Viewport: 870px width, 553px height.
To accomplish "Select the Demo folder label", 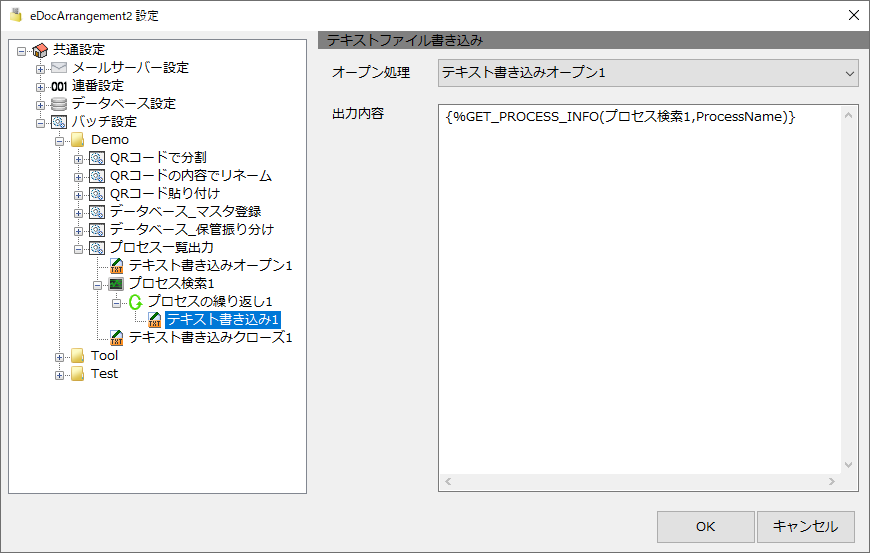I will point(110,140).
